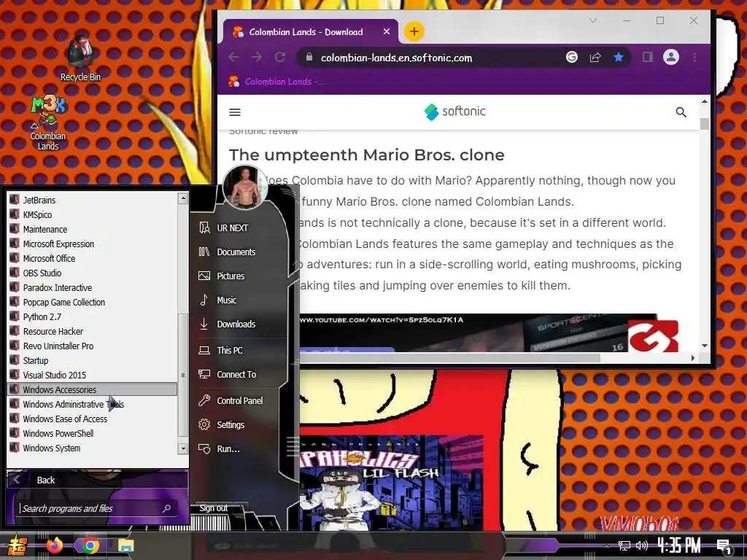Open Windows Ease of Access folder
Image resolution: width=747 pixels, height=560 pixels.
tap(93, 419)
